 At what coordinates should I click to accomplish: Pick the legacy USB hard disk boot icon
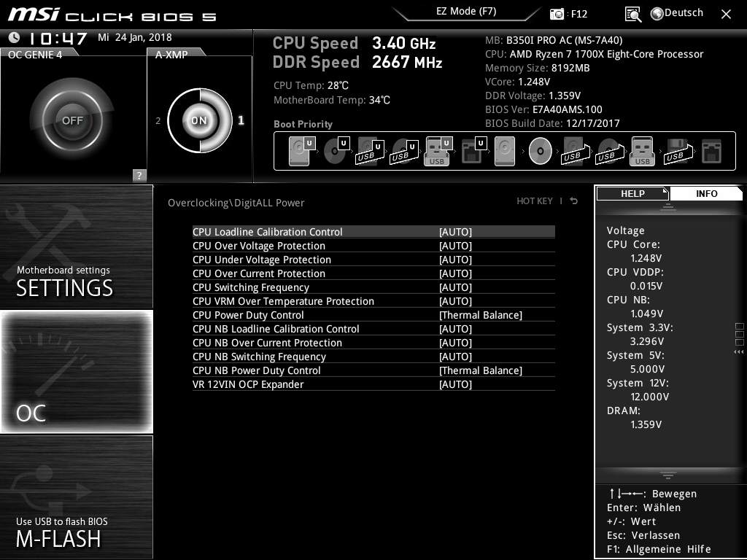click(x=575, y=151)
